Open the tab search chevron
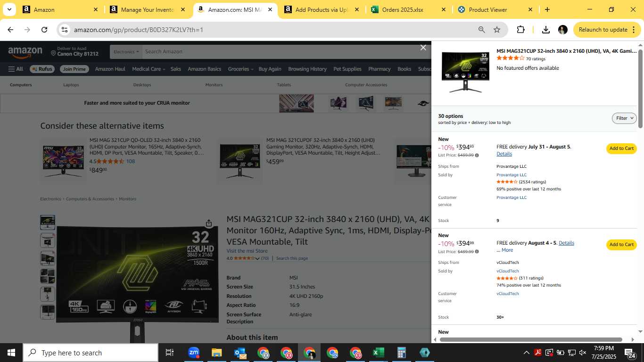 pyautogui.click(x=9, y=9)
